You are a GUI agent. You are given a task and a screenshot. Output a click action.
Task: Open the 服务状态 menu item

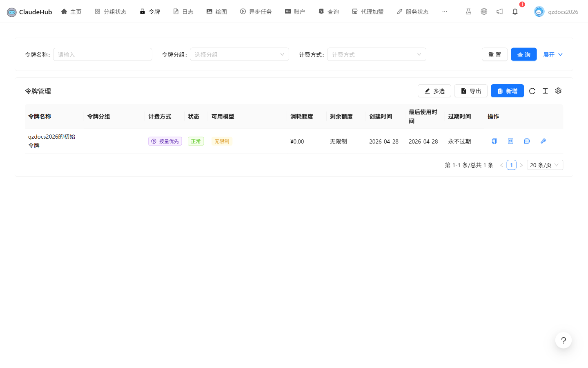coord(413,11)
